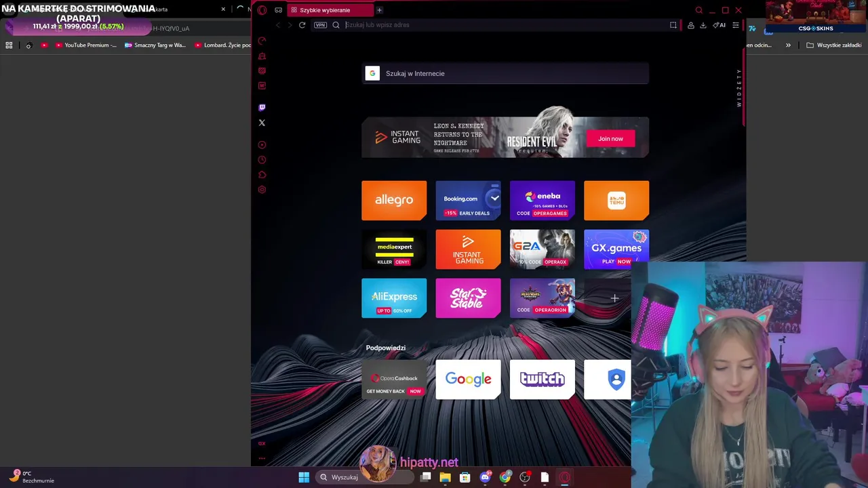Open History clock sidebar icon
Screen dimensions: 868x488
click(262, 160)
